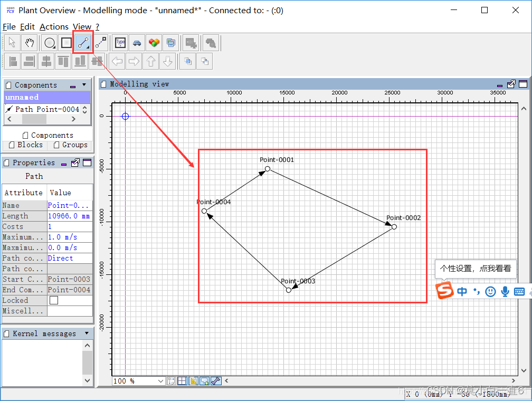Undock the Properties panel
The height and width of the screenshot is (401, 532).
tap(75, 163)
